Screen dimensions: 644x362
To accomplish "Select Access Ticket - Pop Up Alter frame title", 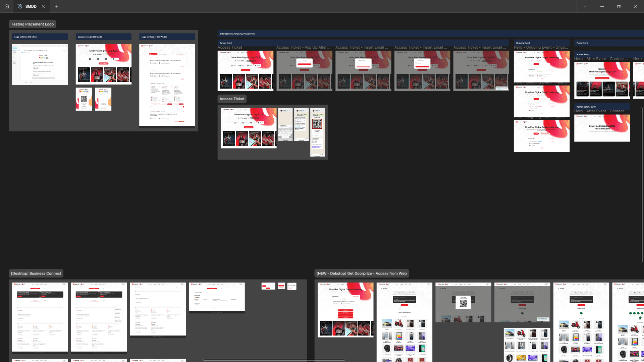I will pos(303,48).
